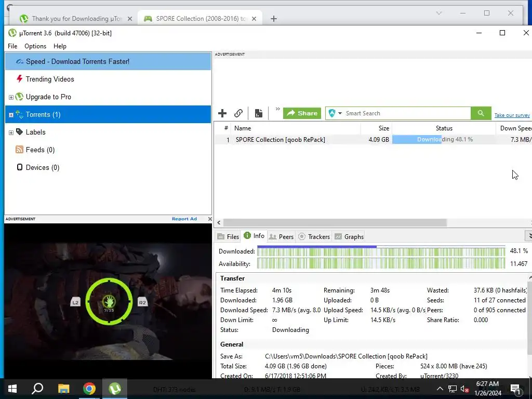Click the 4.09 GB size cell
Viewport: 532px width, 399px height.
[379, 139]
